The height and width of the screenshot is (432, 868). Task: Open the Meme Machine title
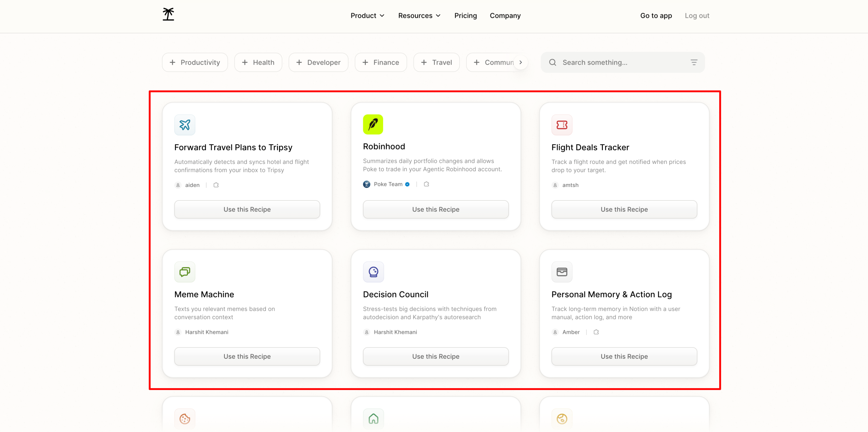pos(204,294)
